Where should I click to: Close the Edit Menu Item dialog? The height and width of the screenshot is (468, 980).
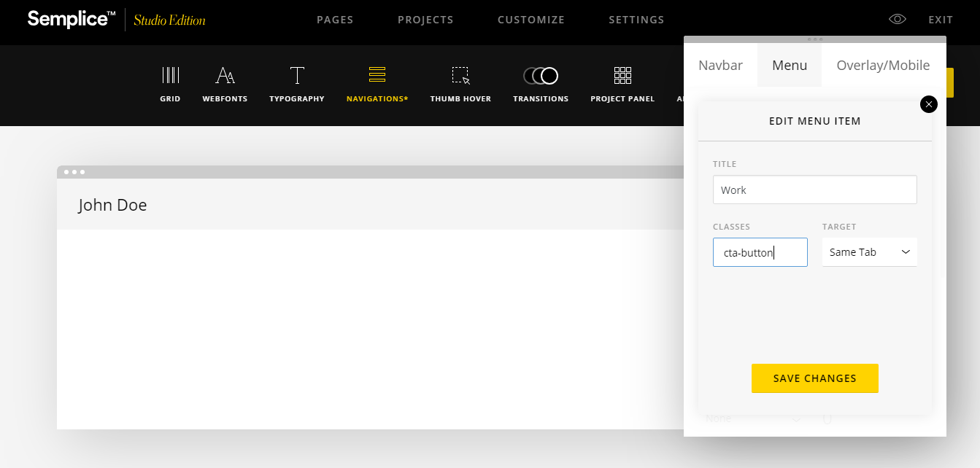pyautogui.click(x=928, y=104)
